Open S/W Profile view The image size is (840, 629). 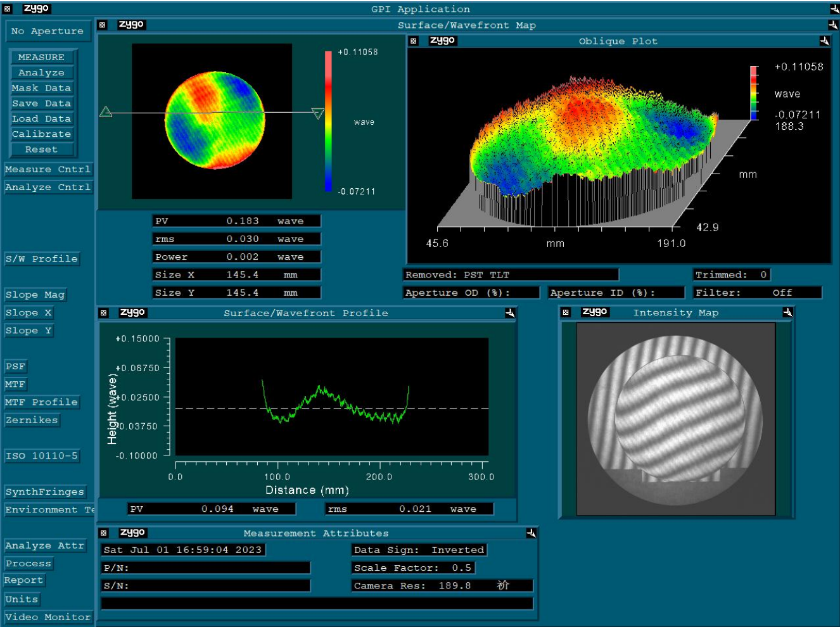click(42, 258)
